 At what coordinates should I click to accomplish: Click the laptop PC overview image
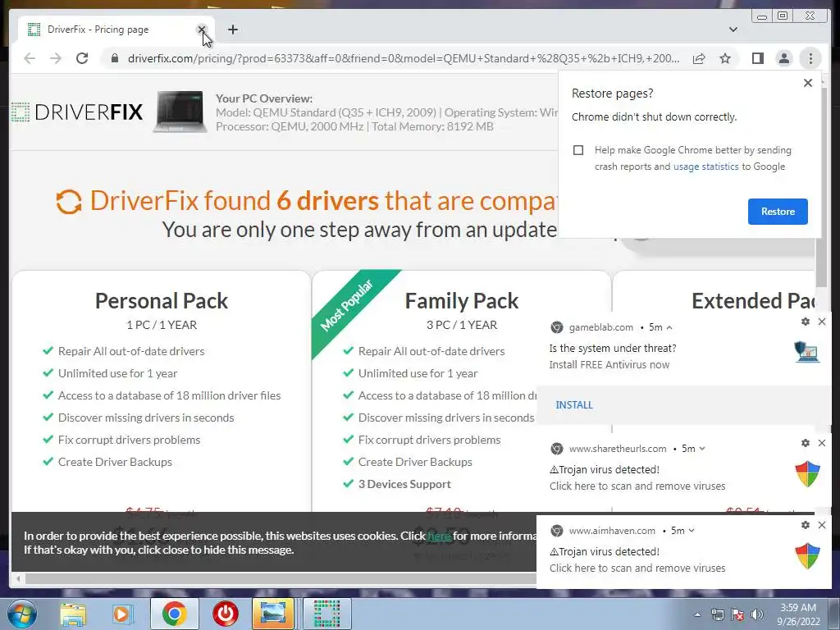(x=180, y=111)
